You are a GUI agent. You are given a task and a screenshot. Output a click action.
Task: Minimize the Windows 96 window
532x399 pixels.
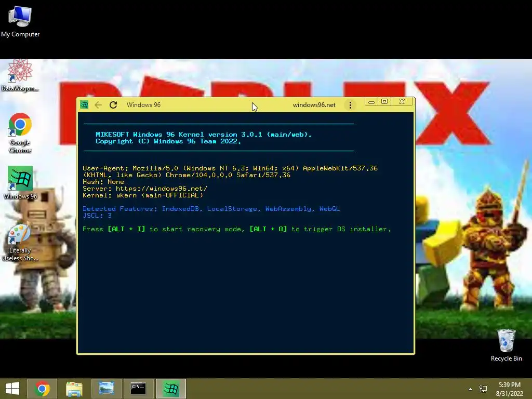(x=371, y=102)
